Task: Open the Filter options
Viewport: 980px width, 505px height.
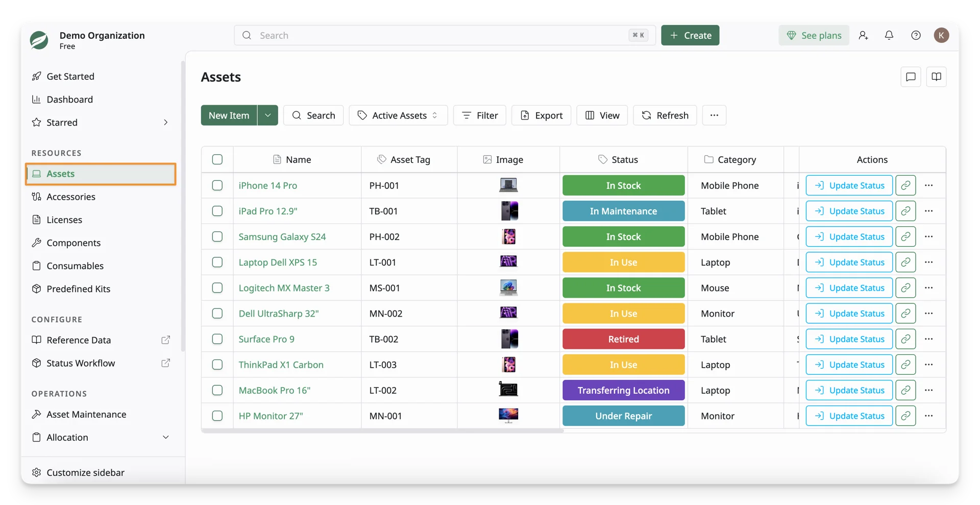Action: [479, 115]
